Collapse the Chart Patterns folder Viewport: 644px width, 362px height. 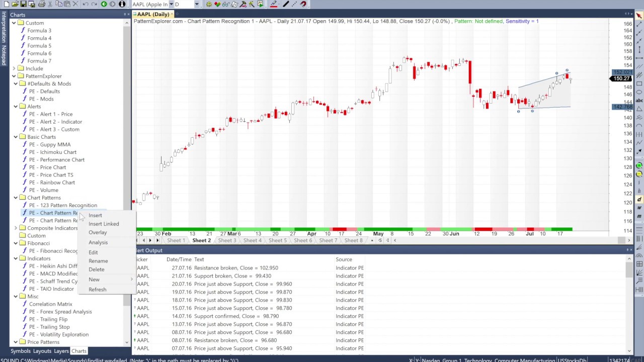pyautogui.click(x=16, y=198)
